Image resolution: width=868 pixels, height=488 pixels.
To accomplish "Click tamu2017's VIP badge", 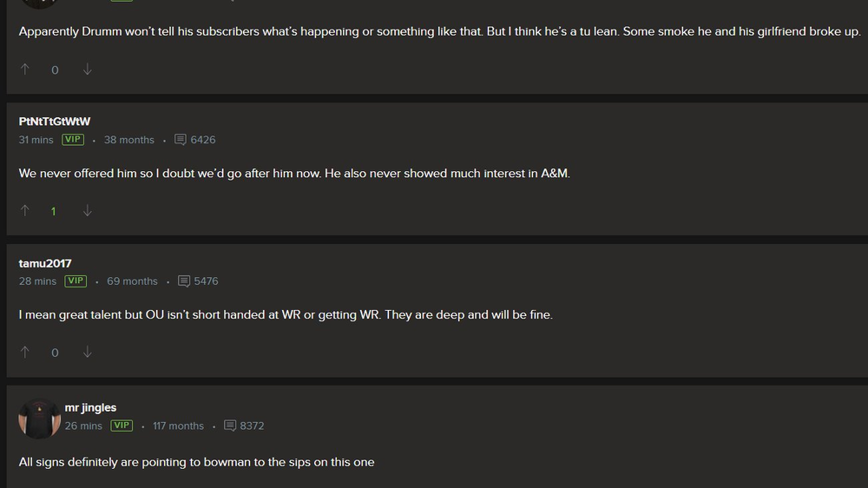I will coord(76,281).
